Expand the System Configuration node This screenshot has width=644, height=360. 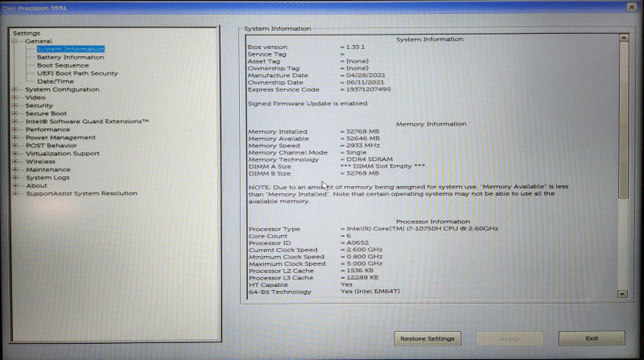[x=14, y=89]
